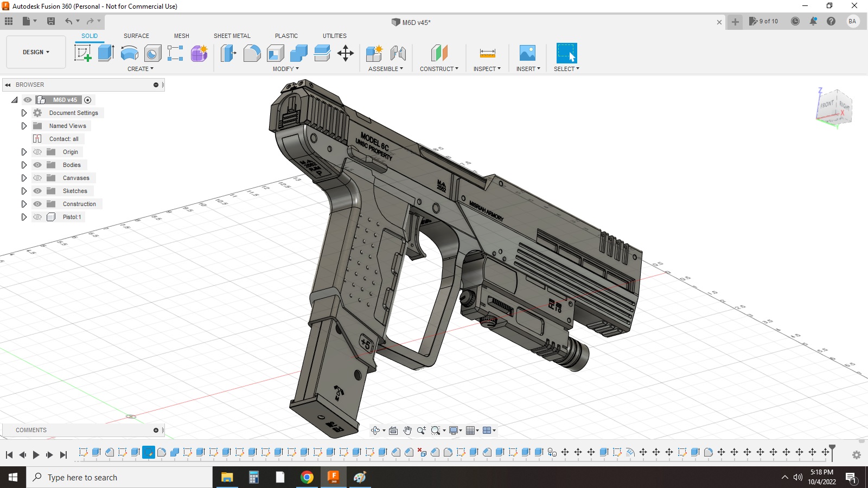This screenshot has width=868, height=488.
Task: Toggle visibility of M6D v45 root
Action: [28, 100]
